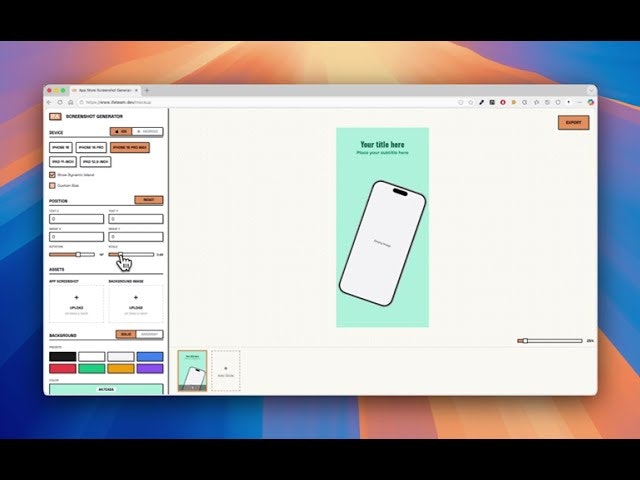
Task: Click the Rotation slider
Action: coord(72,254)
